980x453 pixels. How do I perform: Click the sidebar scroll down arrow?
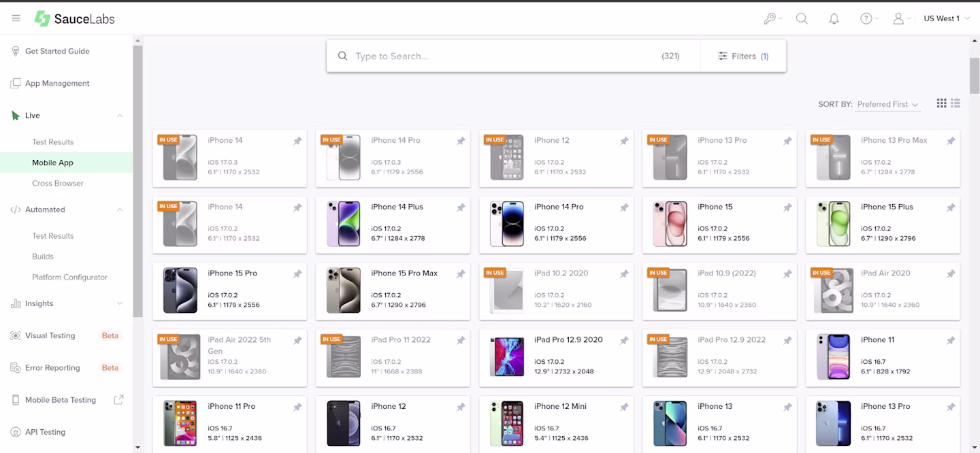[137, 448]
